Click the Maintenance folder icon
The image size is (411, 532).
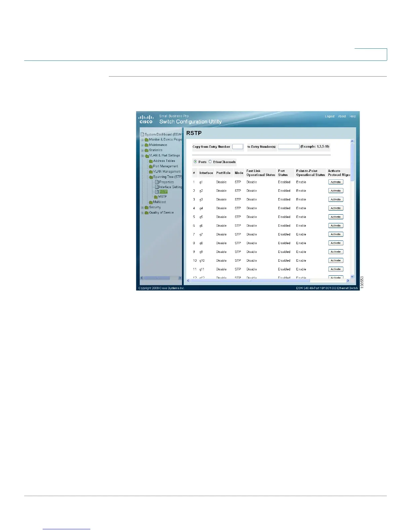point(147,145)
